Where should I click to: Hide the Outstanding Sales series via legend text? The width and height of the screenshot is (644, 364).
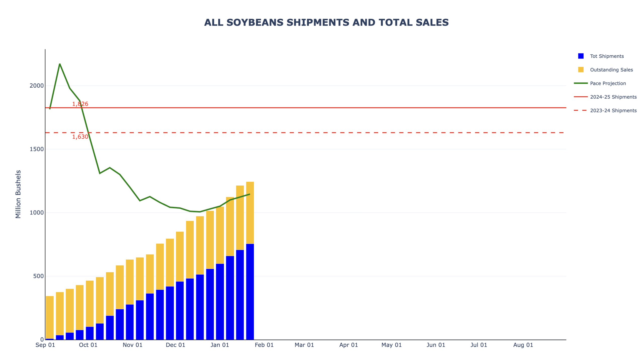point(611,70)
